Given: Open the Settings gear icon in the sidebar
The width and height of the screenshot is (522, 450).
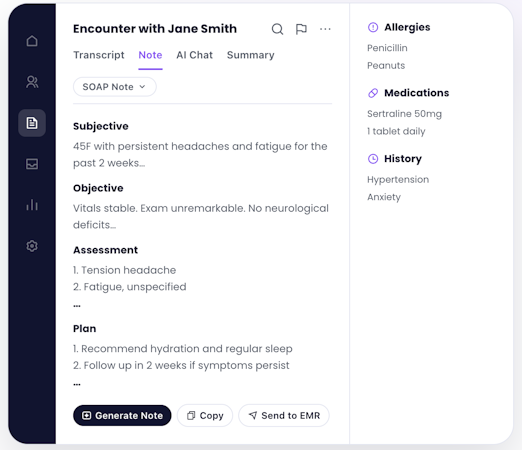Looking at the screenshot, I should tap(32, 246).
